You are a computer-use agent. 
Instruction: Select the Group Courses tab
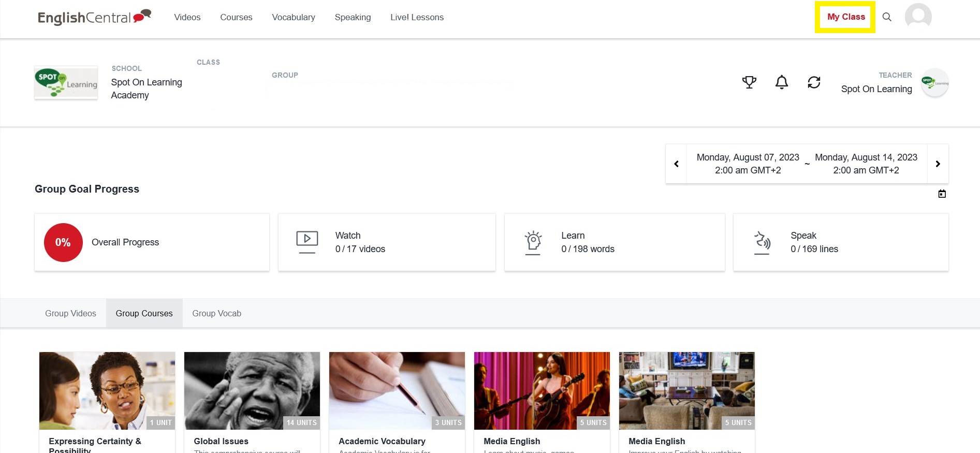tap(144, 313)
